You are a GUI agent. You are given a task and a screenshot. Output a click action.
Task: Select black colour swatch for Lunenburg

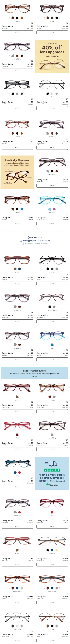pyautogui.click(x=17, y=18)
